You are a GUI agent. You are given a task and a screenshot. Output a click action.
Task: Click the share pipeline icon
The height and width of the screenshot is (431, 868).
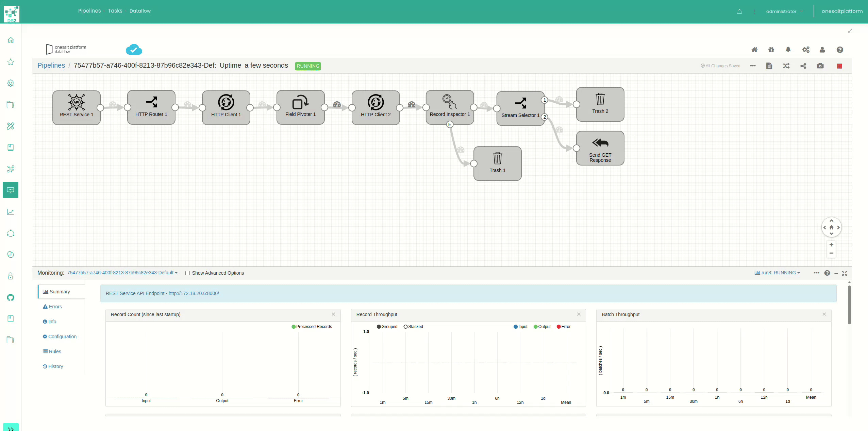(803, 66)
